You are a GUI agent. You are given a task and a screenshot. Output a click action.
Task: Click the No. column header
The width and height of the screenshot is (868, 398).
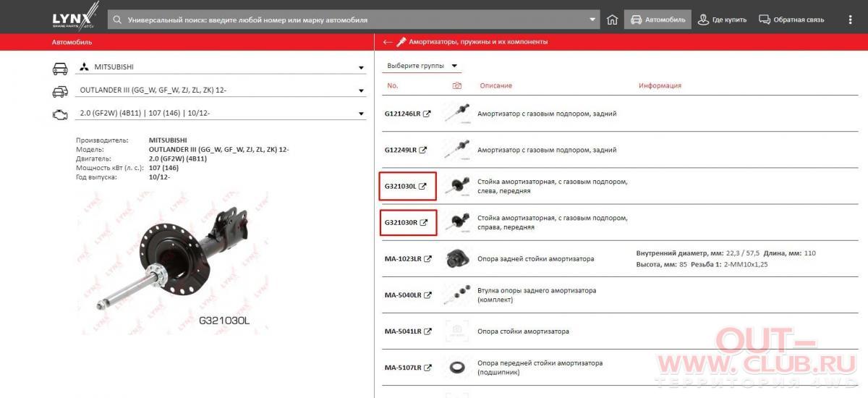393,85
